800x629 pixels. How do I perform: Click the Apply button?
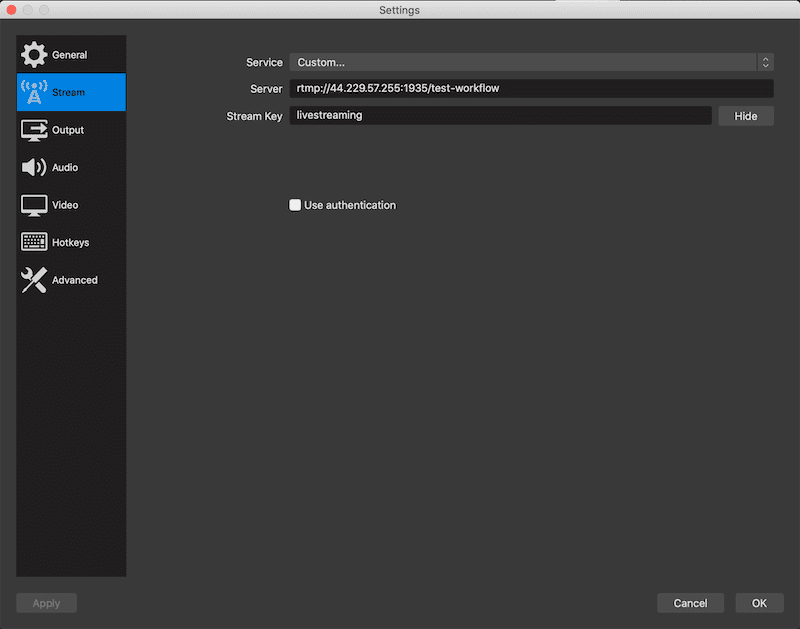46,603
